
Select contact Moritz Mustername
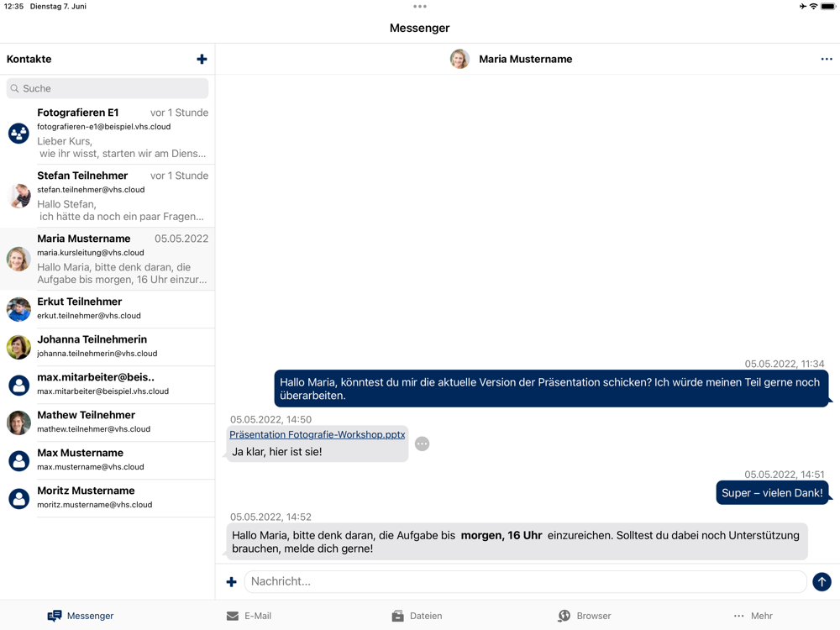(x=108, y=498)
